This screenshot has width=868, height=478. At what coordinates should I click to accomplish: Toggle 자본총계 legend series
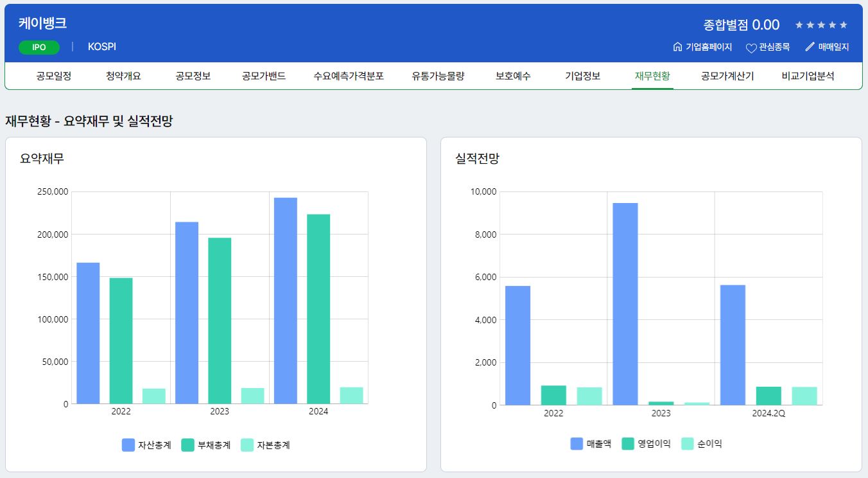pyautogui.click(x=266, y=445)
